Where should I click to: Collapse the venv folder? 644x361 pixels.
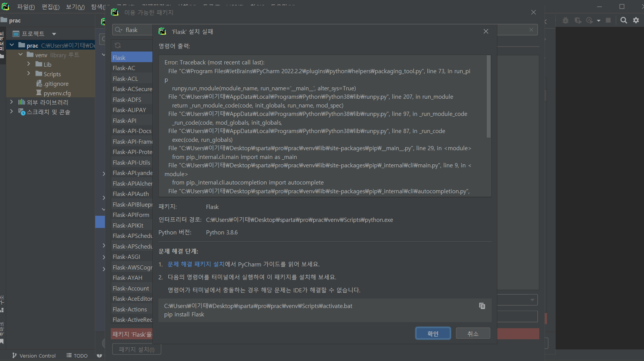[x=21, y=55]
